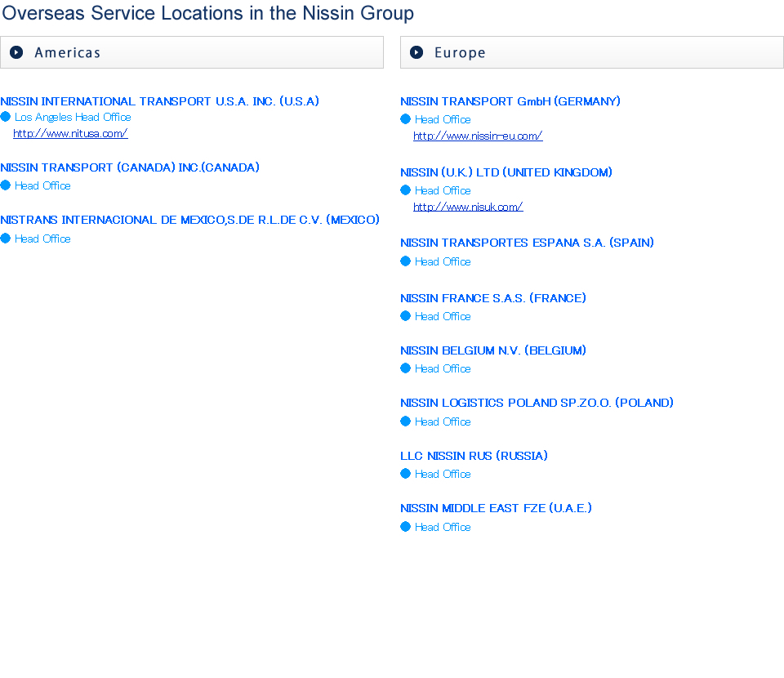Click the arrow icon beside Americas
Viewport: 784px width, 678px height.
click(x=16, y=52)
